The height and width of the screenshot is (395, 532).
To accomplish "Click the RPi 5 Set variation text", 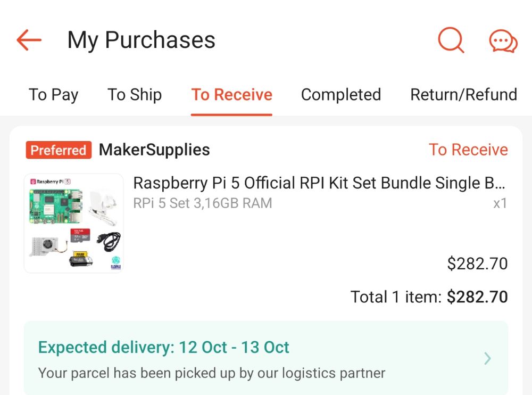I will pyautogui.click(x=203, y=203).
